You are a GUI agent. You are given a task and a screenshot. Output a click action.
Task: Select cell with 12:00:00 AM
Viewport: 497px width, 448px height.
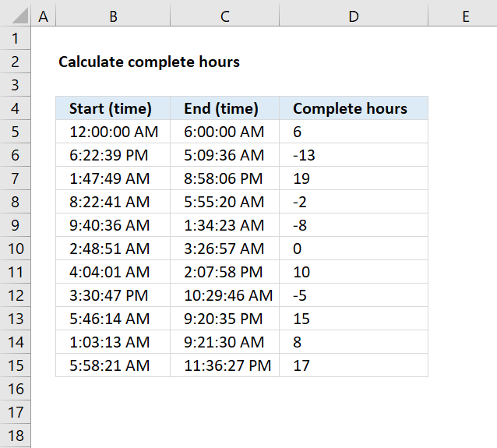113,132
